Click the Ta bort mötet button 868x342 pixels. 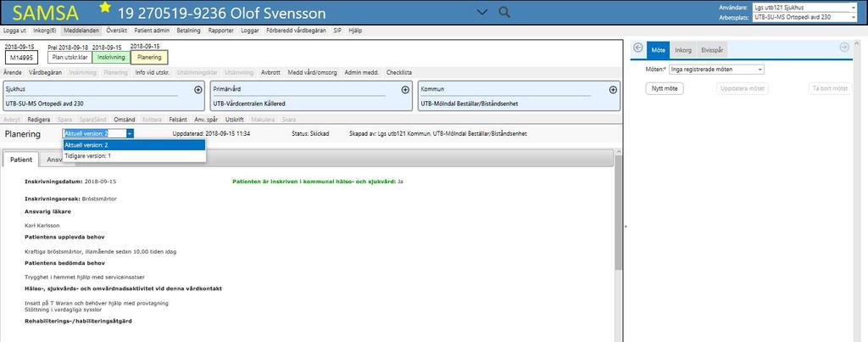click(829, 89)
